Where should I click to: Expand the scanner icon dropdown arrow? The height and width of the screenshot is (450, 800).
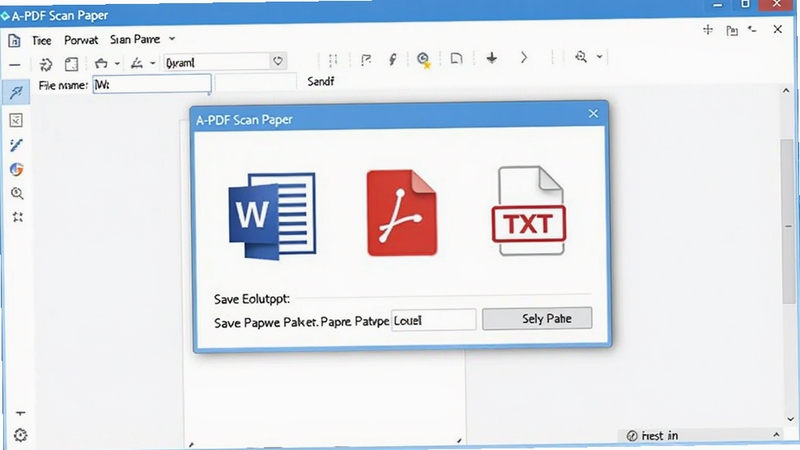coord(117,64)
